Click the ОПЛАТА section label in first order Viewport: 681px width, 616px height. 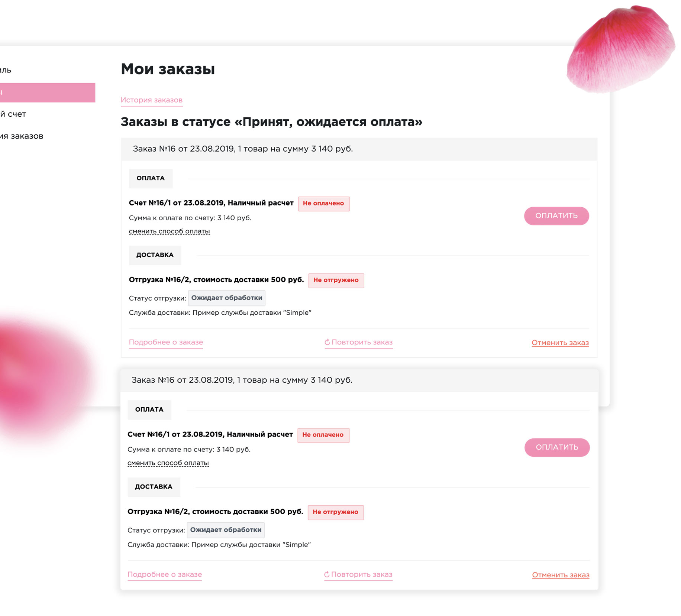[x=151, y=178]
